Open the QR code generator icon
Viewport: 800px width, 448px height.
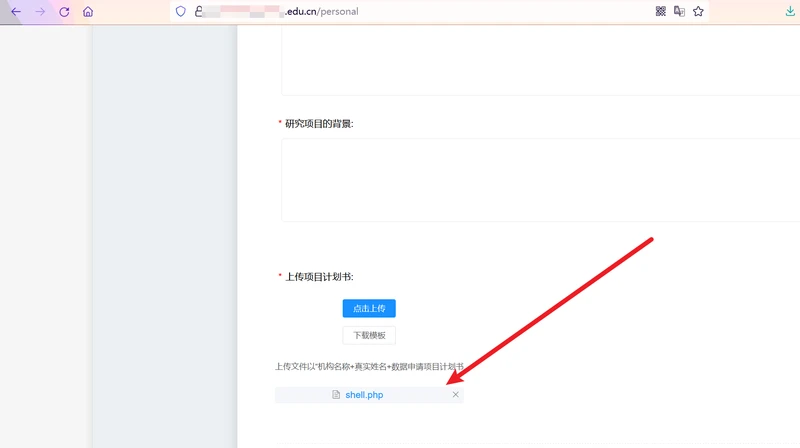tap(661, 11)
